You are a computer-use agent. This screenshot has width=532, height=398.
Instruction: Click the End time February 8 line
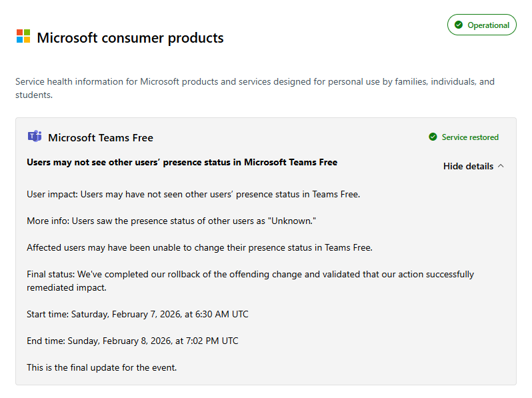pos(132,341)
